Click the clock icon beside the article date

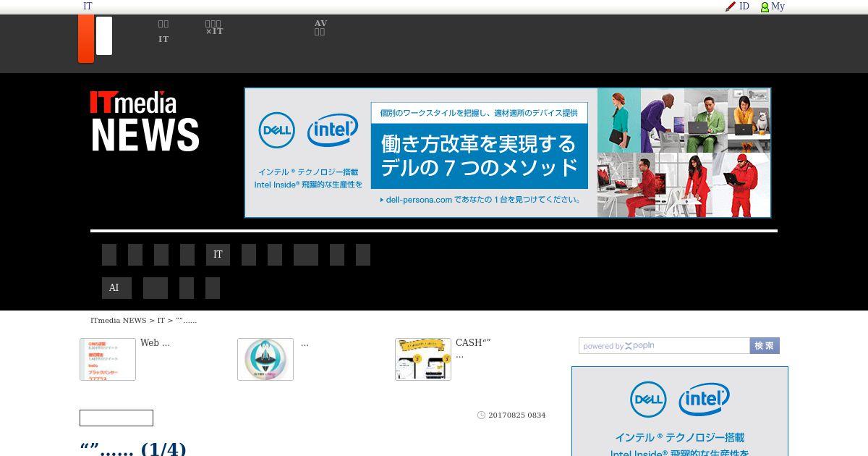coord(481,415)
